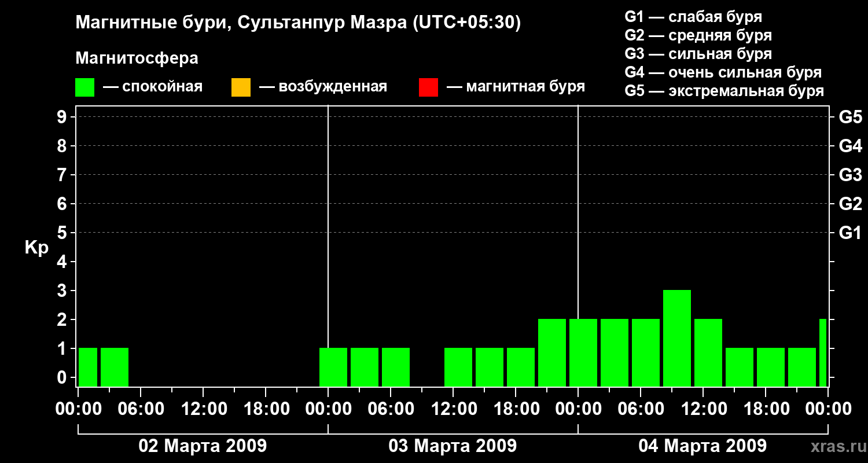Viewport: 868px width, 463px height.
Task: Select the '02 Марта 2009' date label
Action: pyautogui.click(x=203, y=446)
